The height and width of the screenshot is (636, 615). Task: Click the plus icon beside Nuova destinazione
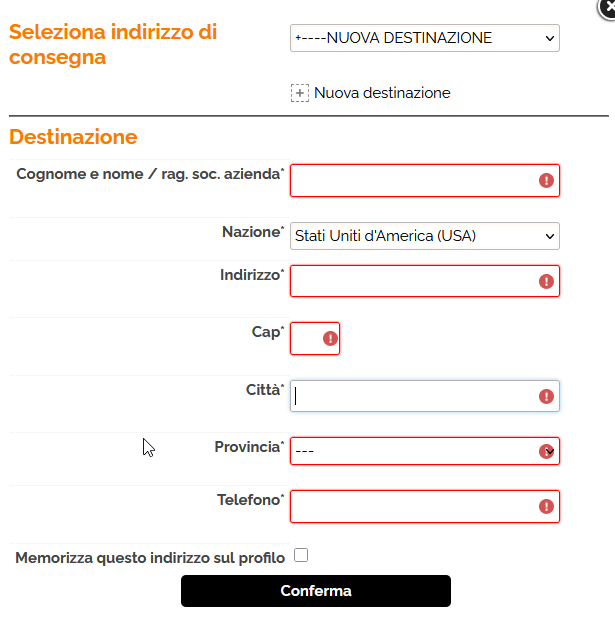pos(300,93)
